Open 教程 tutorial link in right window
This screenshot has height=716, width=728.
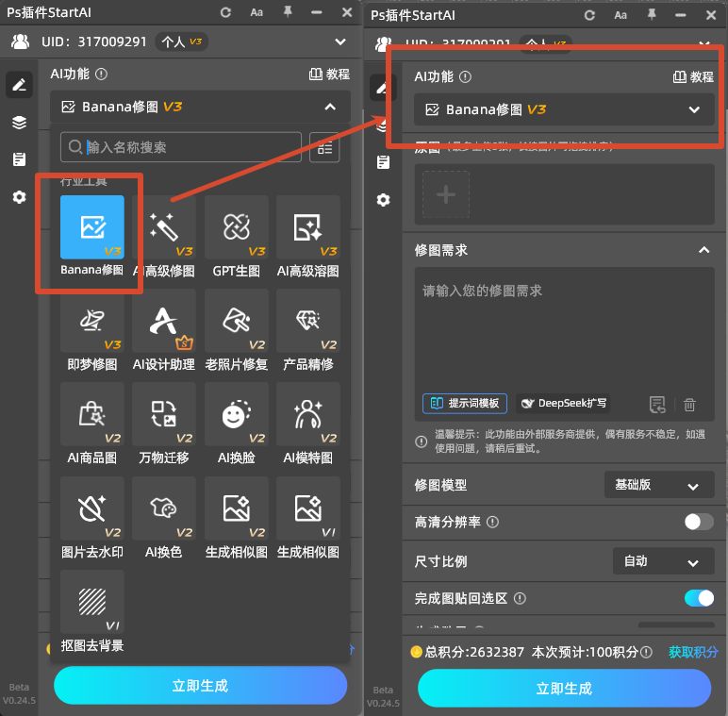coord(694,77)
